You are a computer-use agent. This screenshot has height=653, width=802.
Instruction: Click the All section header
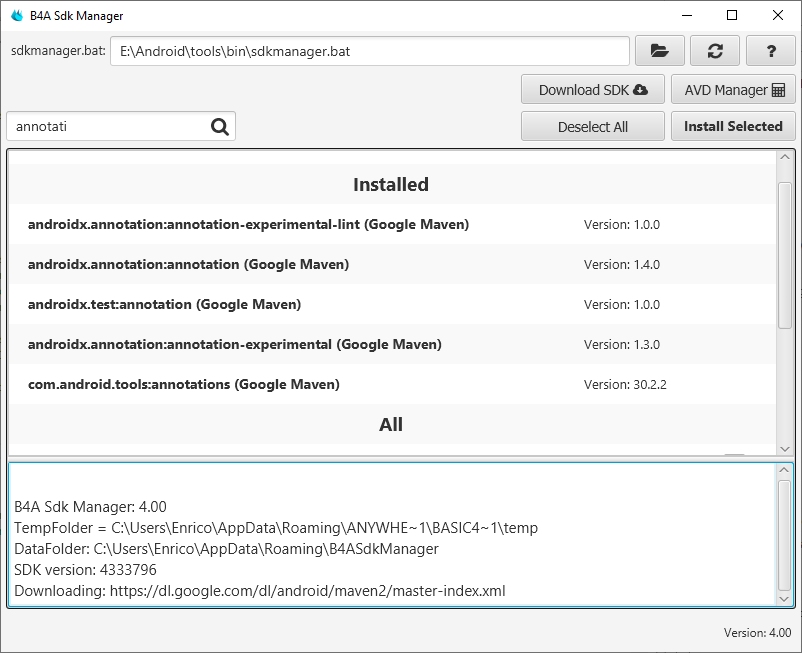pyautogui.click(x=391, y=424)
